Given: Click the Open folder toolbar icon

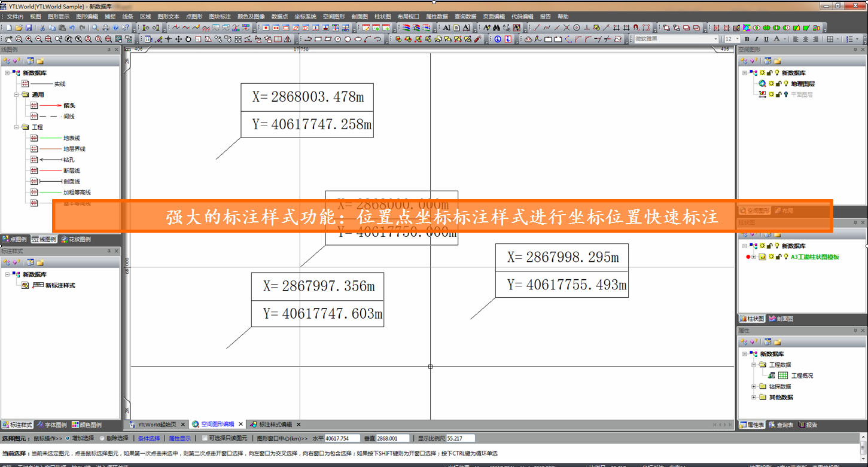Looking at the screenshot, I should 19,28.
